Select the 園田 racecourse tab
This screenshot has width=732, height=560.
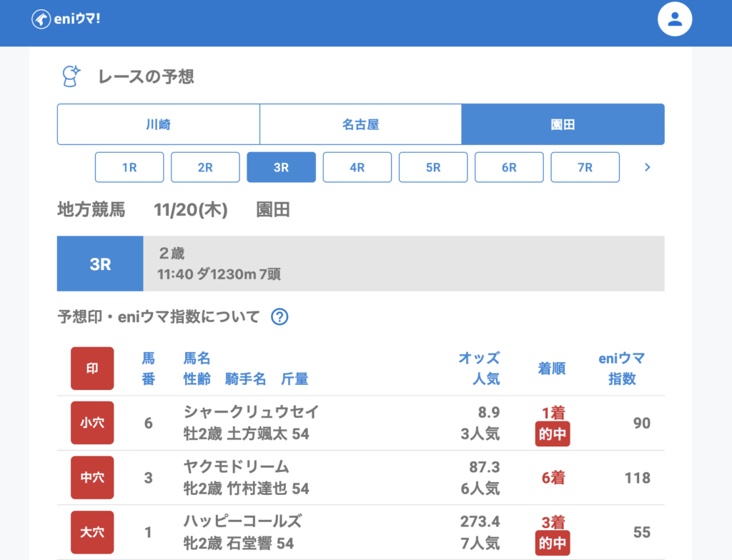563,124
